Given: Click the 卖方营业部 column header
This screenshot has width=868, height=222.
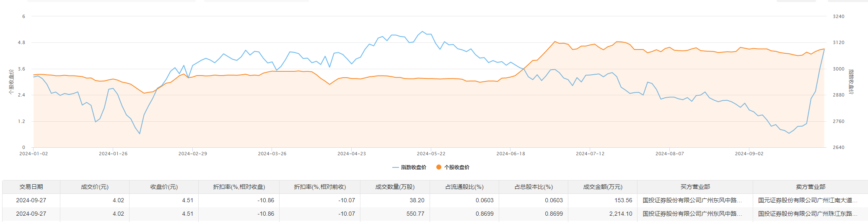Looking at the screenshot, I should point(810,187).
